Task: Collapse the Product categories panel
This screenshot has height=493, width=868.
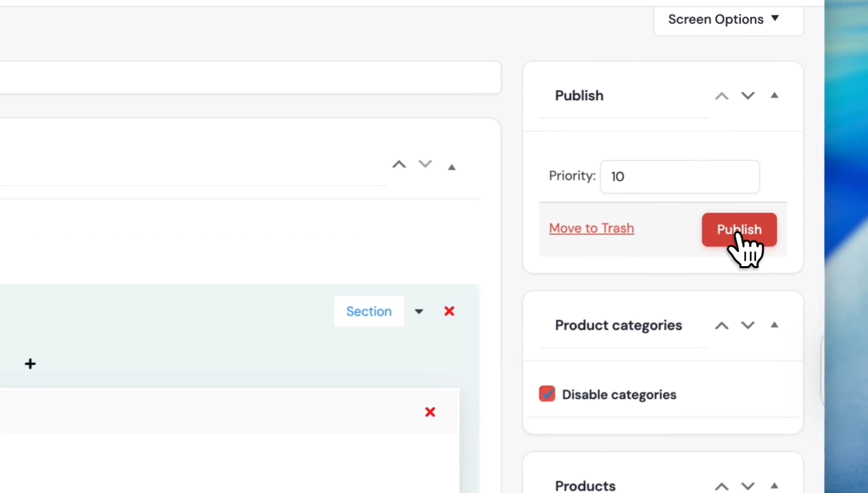Action: pos(774,325)
